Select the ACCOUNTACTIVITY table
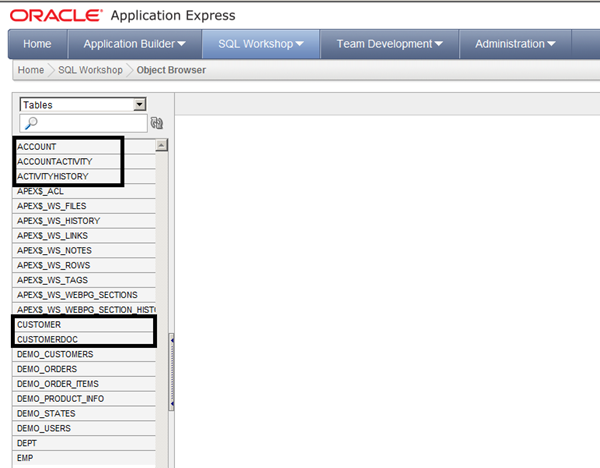Image resolution: width=600 pixels, height=468 pixels. [84, 161]
